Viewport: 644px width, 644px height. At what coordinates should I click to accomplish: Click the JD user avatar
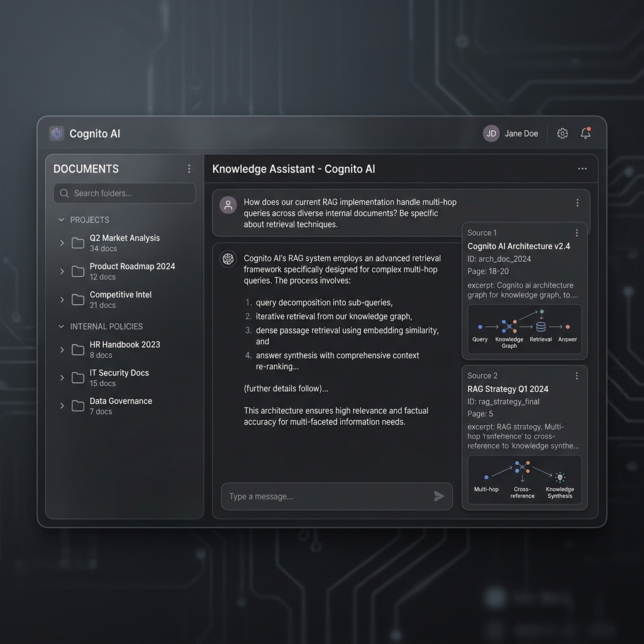(491, 133)
